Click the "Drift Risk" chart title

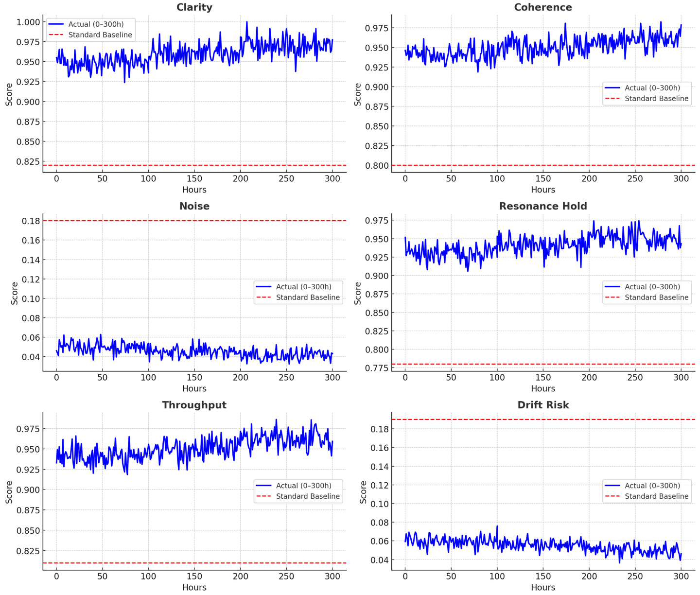(543, 405)
